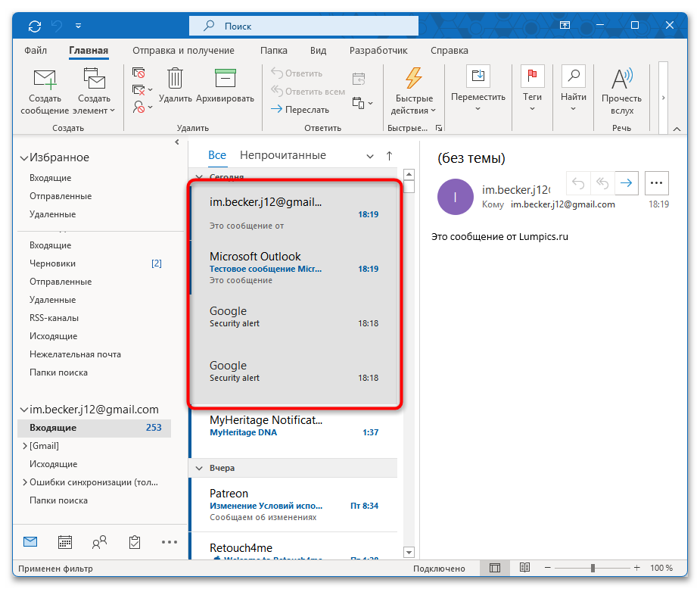Open the Найти search menu
This screenshot has width=700, height=589.
[573, 88]
